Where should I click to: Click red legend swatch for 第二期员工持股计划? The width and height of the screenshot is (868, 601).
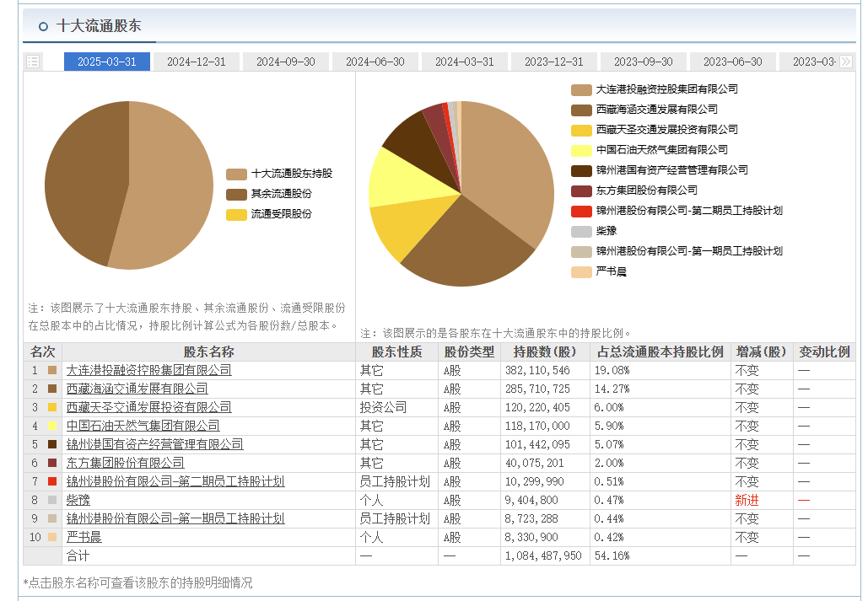(x=581, y=211)
